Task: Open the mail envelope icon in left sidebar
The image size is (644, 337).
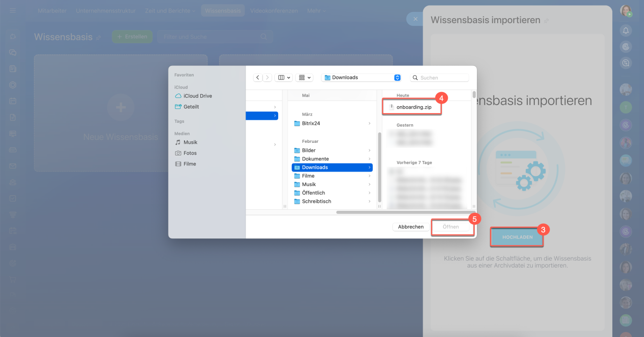Action: 13,166
